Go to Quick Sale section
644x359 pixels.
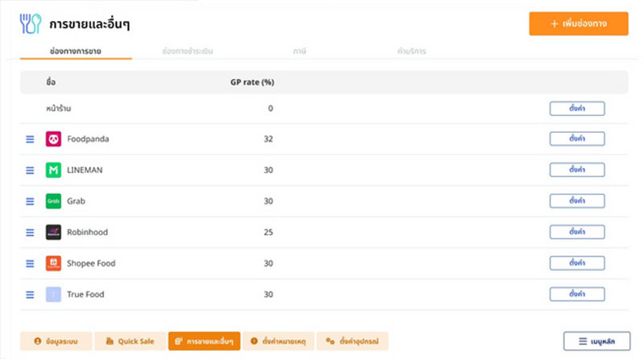(x=130, y=341)
